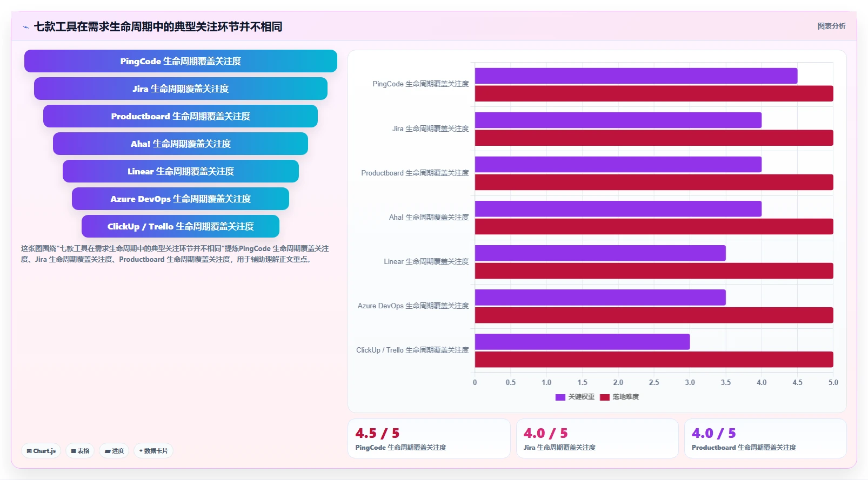Click the title 七款工具在需求生命周期中的典型关注环节并不相同
868x480 pixels.
(158, 27)
